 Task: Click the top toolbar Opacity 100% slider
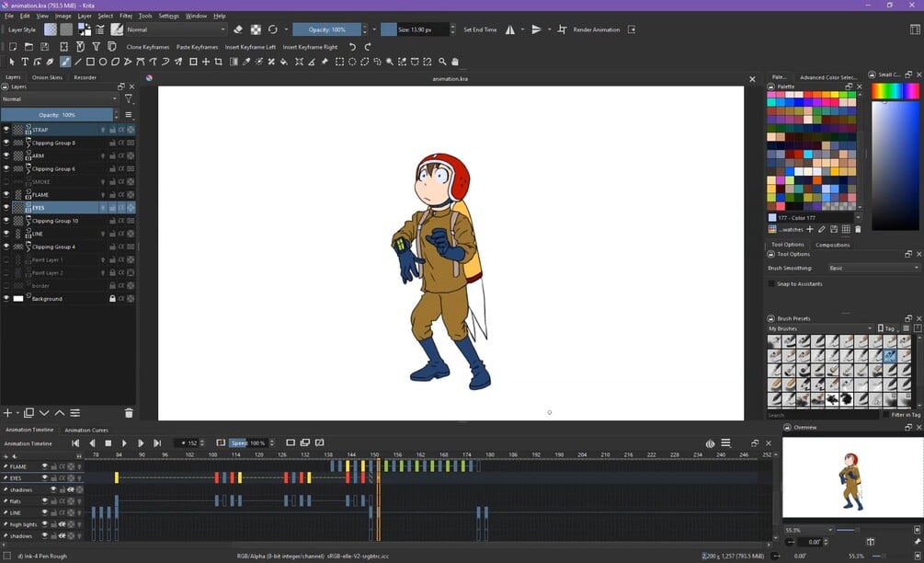click(x=327, y=29)
